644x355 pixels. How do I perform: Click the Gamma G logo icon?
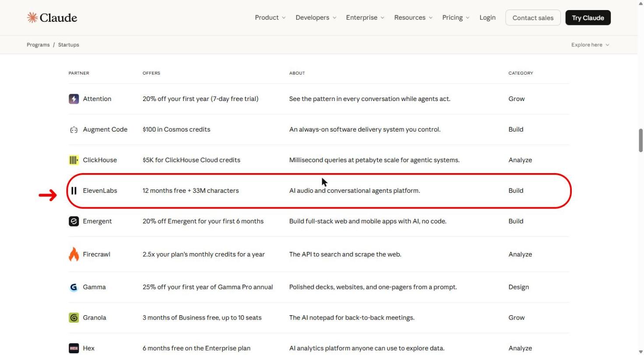[74, 287]
